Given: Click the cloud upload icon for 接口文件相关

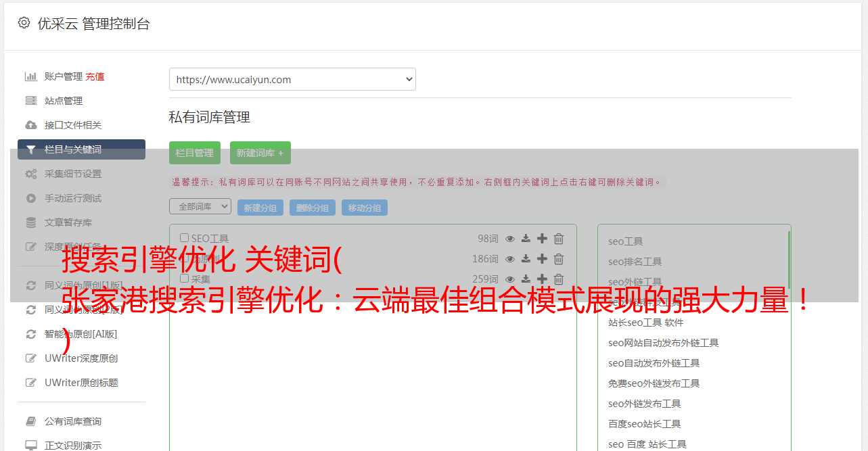Looking at the screenshot, I should coord(30,125).
